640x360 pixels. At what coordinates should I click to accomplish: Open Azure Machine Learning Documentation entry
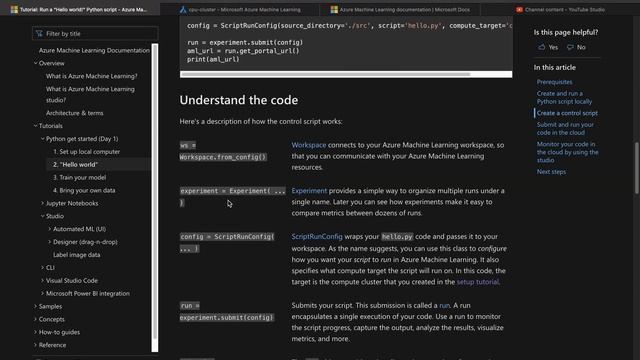94,50
